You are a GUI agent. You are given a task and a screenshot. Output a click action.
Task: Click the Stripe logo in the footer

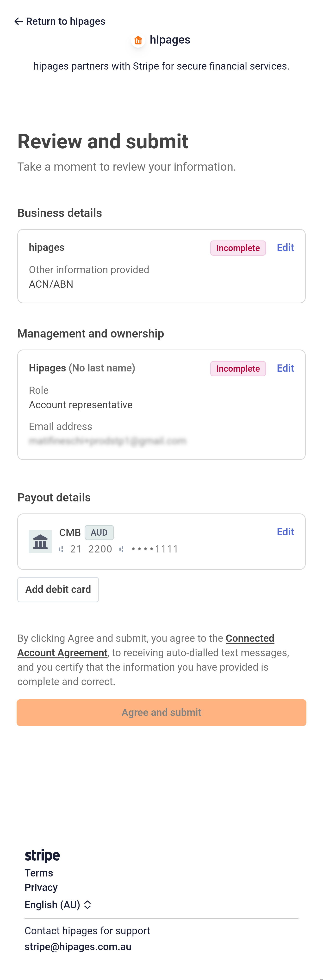point(42,856)
